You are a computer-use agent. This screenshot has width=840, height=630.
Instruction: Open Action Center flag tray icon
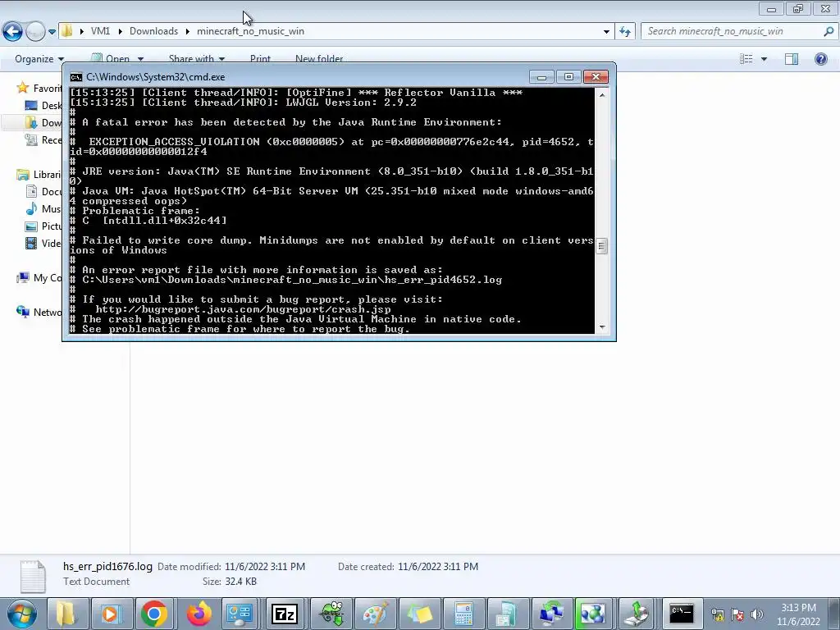[737, 614]
